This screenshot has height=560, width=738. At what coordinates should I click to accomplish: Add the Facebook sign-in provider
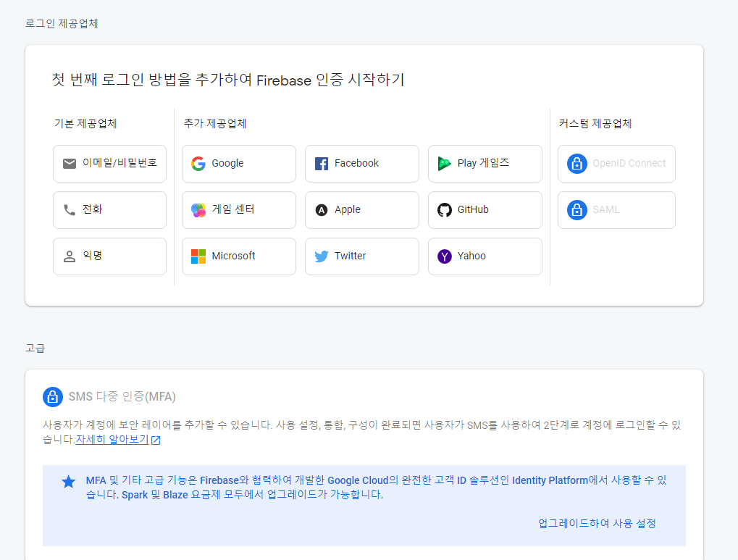tap(362, 164)
